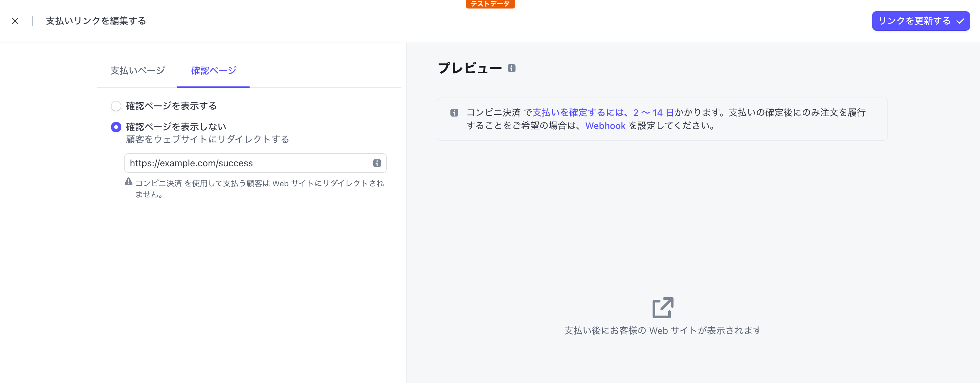Image resolution: width=980 pixels, height=383 pixels.
Task: Select the 確認ページを表示しない option
Action: tap(116, 127)
